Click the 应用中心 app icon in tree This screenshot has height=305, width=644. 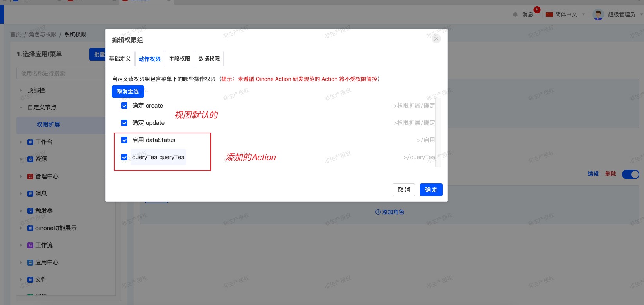point(30,262)
